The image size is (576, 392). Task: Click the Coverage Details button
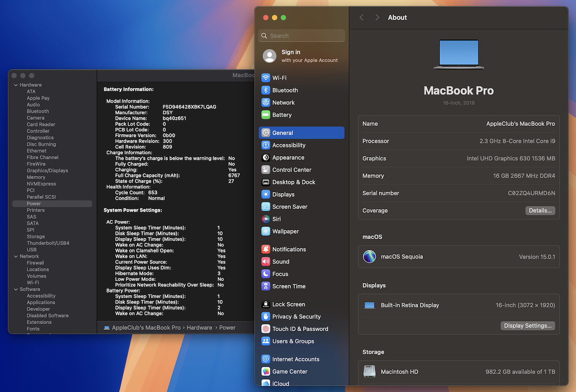(540, 211)
